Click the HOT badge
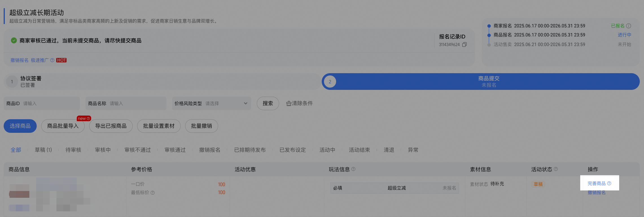644x217 pixels. (x=61, y=60)
